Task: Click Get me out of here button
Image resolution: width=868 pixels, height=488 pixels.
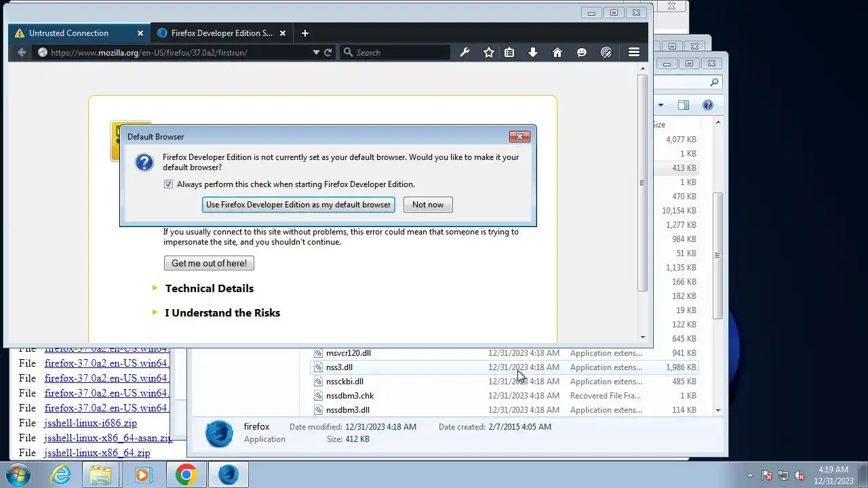Action: pos(209,263)
